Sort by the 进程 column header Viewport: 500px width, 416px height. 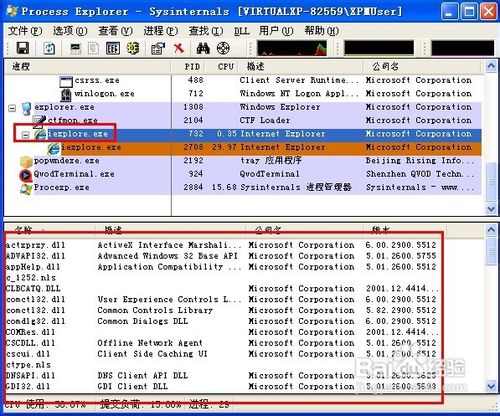(x=87, y=67)
